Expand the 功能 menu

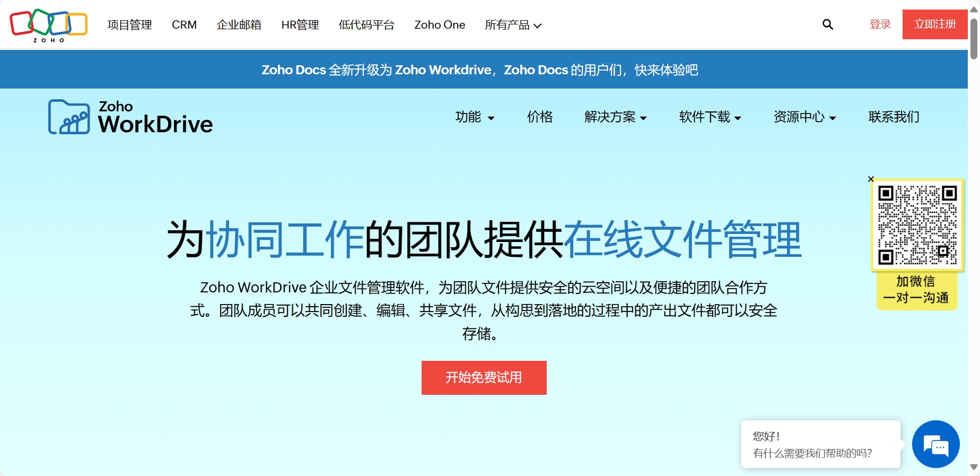click(x=475, y=117)
